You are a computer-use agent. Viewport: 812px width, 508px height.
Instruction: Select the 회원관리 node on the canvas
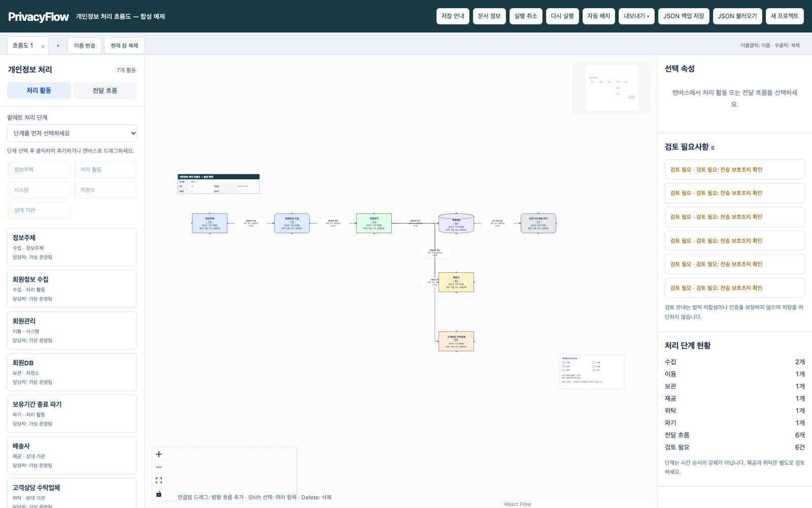(x=374, y=224)
